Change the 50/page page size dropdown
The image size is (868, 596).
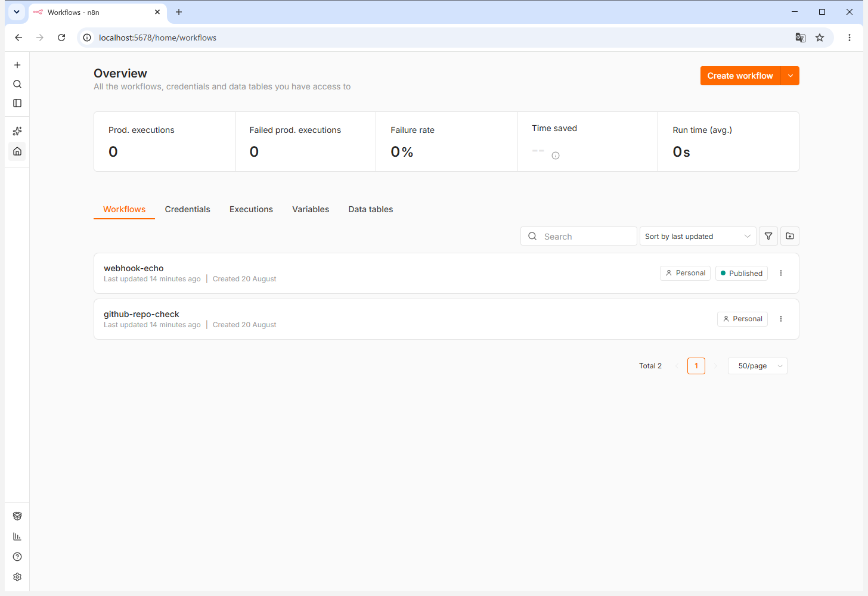pos(758,366)
